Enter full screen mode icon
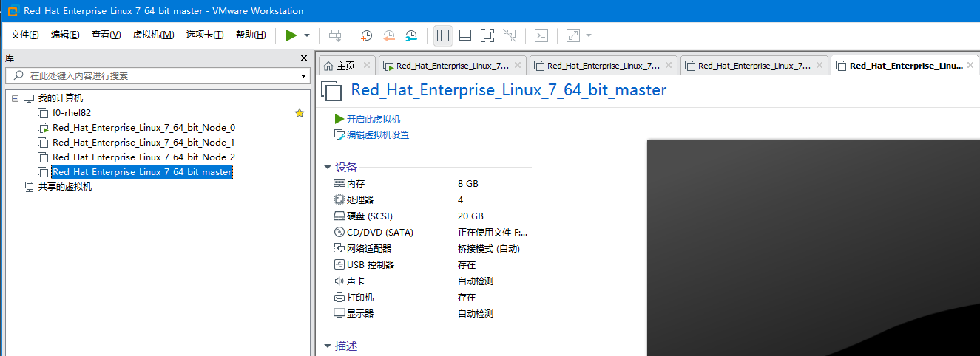Image resolution: width=980 pixels, height=356 pixels. tap(487, 35)
